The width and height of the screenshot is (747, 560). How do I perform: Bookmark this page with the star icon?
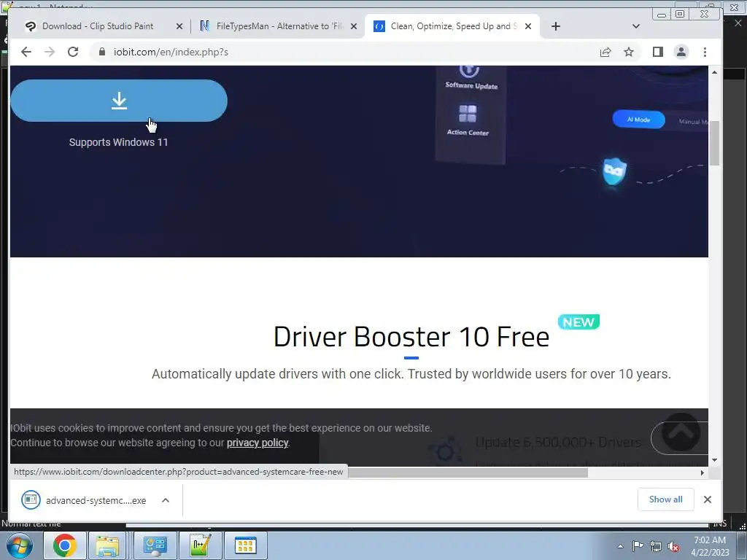[x=629, y=52]
